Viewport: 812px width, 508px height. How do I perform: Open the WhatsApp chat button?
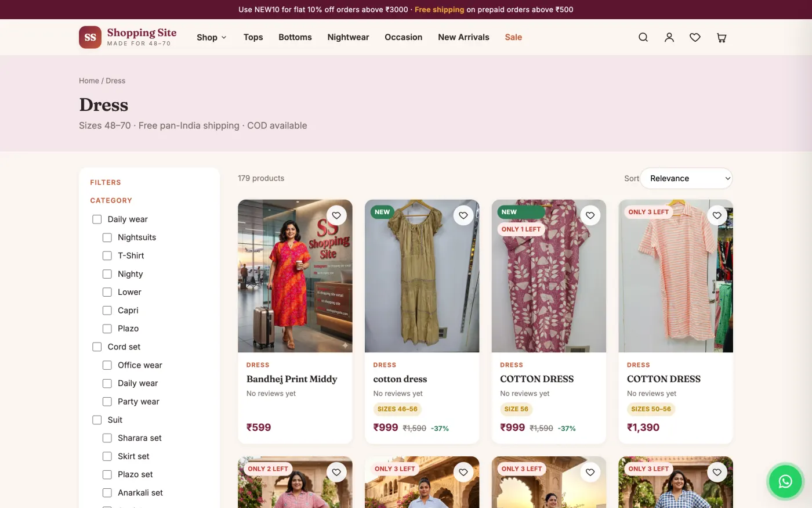pyautogui.click(x=785, y=481)
